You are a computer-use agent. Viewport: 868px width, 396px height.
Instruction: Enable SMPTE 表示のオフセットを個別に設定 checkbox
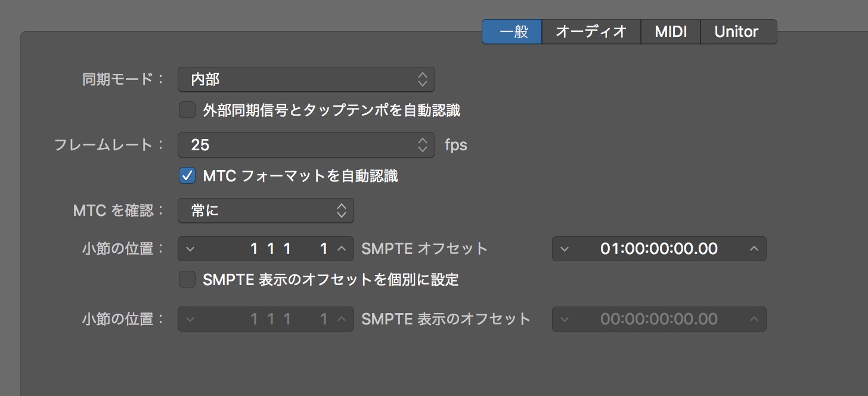(x=187, y=280)
